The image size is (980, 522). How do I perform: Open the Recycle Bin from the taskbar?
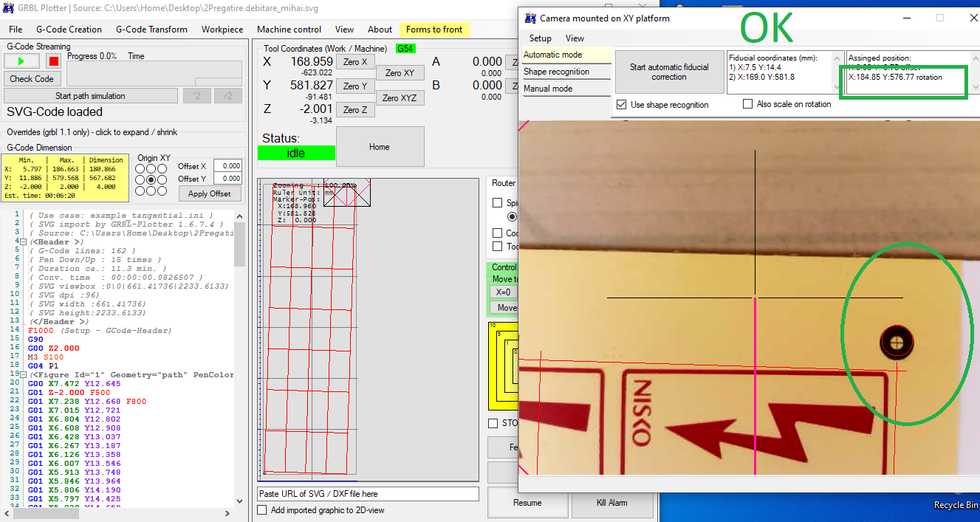tap(955, 505)
